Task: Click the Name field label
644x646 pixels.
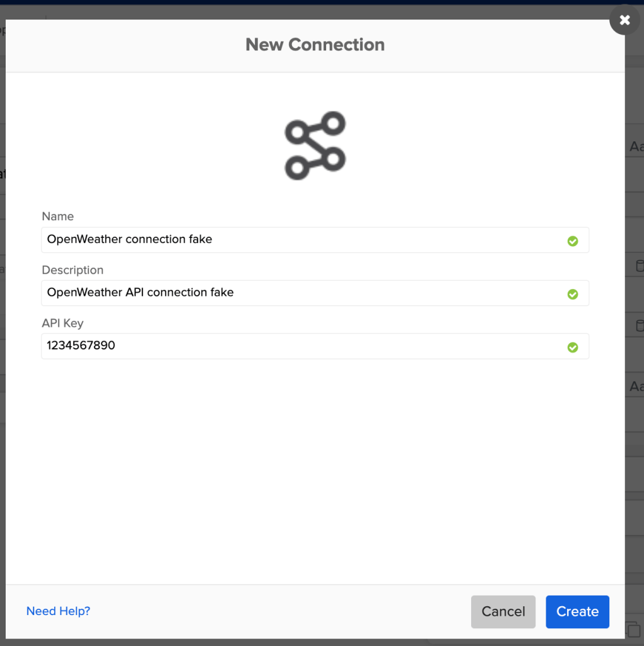Action: pyautogui.click(x=57, y=216)
